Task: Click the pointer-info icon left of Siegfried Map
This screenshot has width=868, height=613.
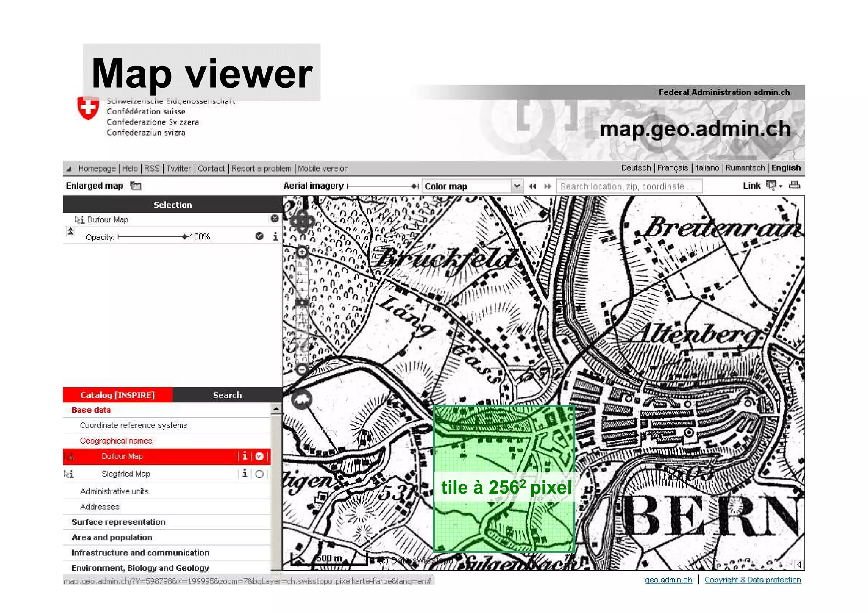Action: pos(69,474)
